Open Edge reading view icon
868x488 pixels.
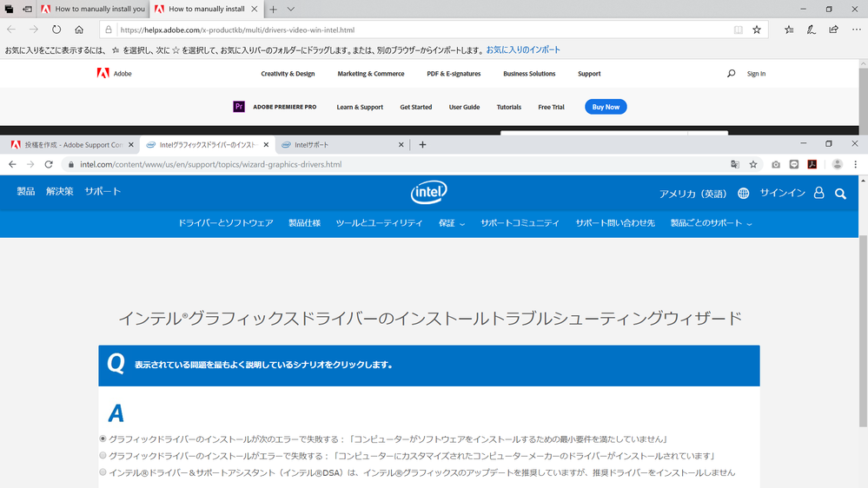pos(738,30)
